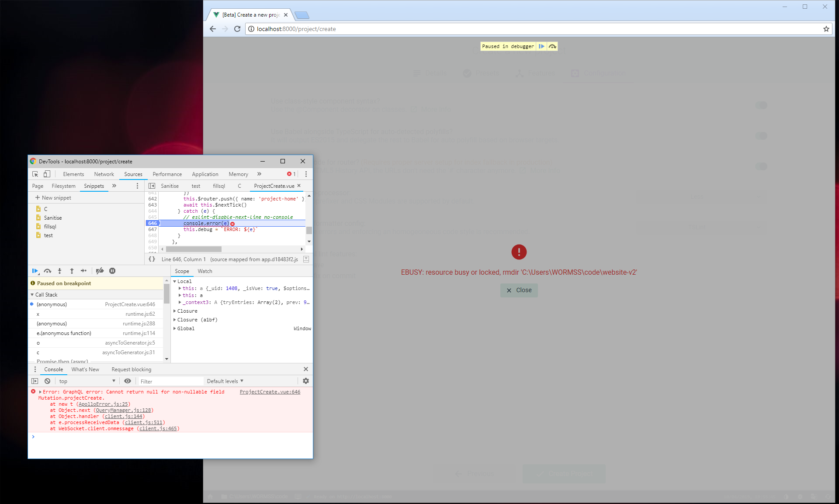Toggle the eye icon to create live expression
839x504 pixels.
tap(128, 381)
